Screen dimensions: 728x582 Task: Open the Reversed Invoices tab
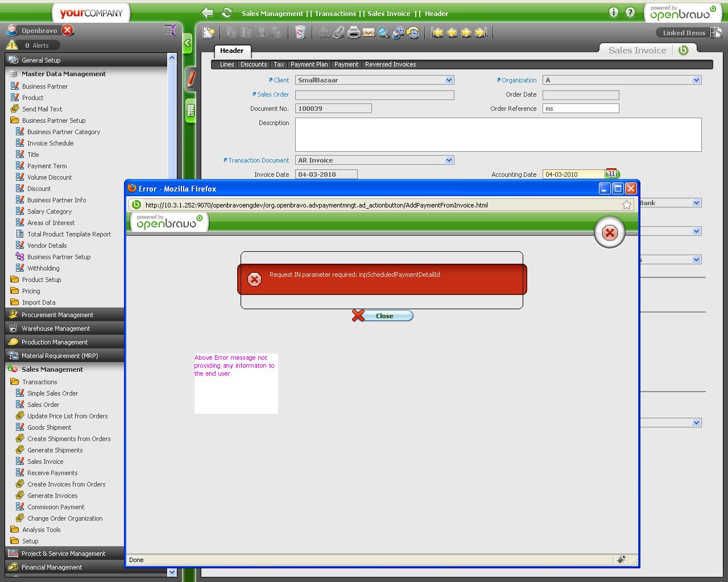[390, 64]
